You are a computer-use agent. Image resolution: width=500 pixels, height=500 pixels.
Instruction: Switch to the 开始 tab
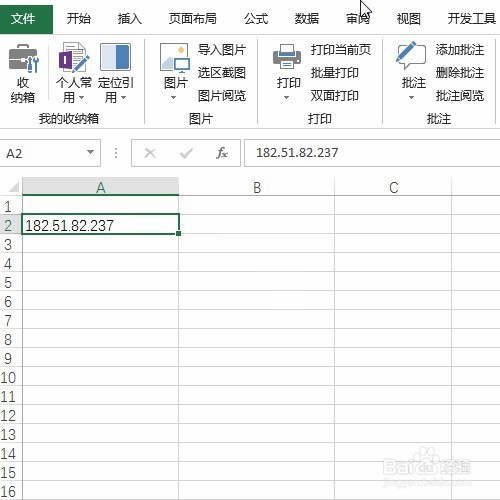point(79,19)
